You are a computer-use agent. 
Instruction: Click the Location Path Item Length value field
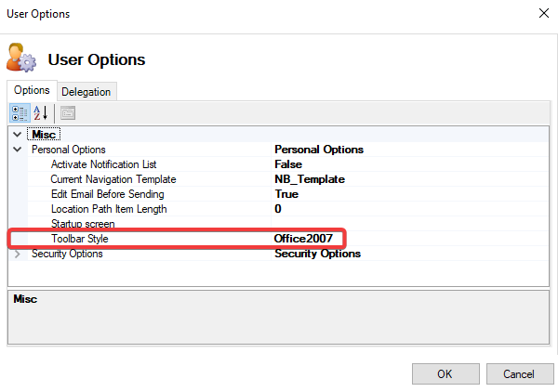[409, 209]
